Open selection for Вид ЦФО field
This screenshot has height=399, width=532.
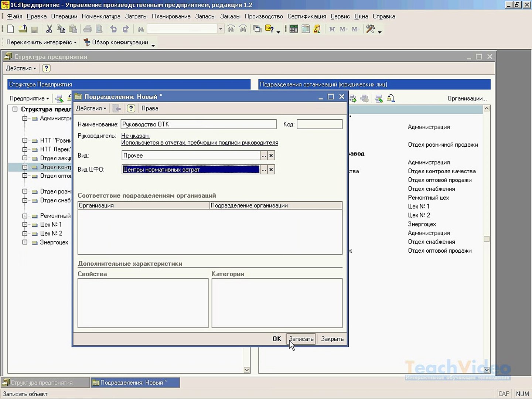click(x=263, y=170)
